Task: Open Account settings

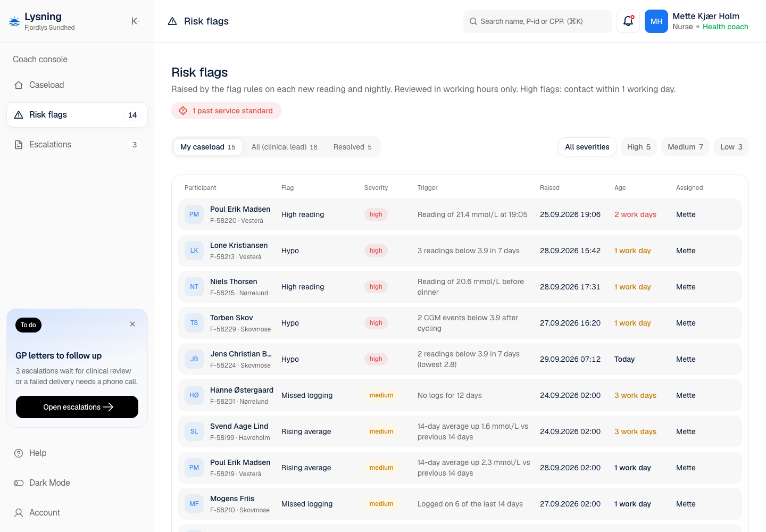Action: tap(77, 513)
